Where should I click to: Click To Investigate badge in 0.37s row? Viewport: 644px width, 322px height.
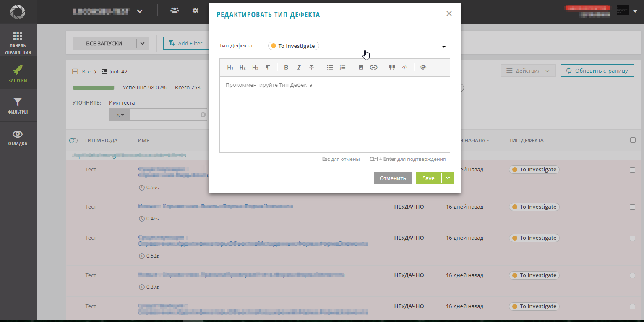pyautogui.click(x=534, y=275)
